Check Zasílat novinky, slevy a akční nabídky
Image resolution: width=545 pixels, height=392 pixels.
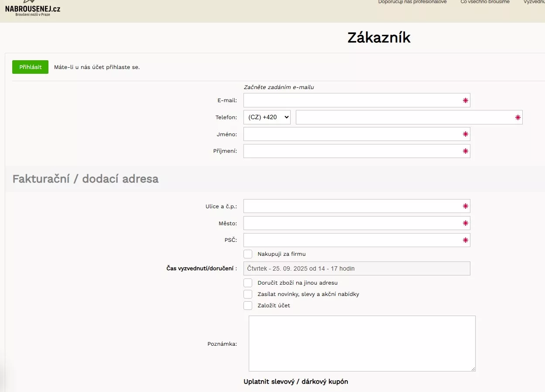tap(248, 294)
